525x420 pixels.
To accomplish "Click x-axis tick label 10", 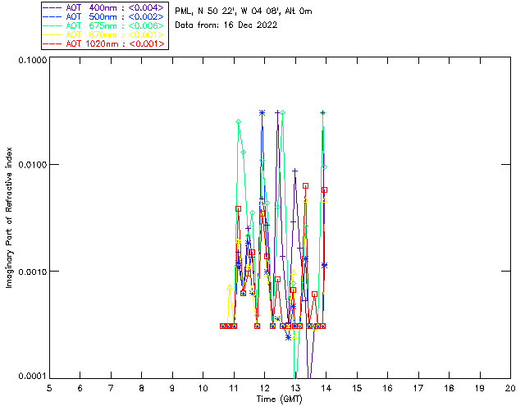I will [203, 388].
